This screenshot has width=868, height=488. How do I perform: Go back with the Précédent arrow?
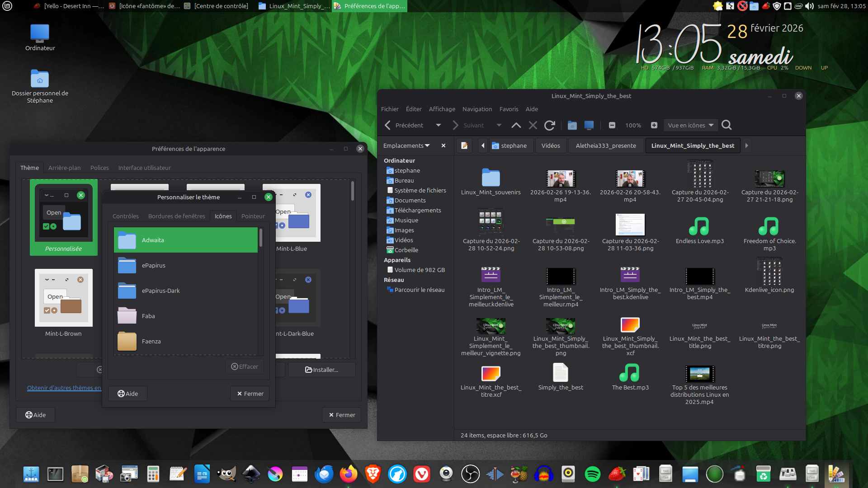click(388, 125)
